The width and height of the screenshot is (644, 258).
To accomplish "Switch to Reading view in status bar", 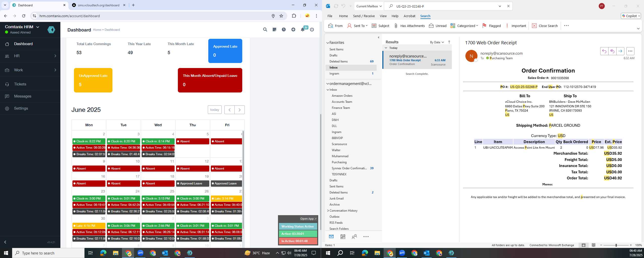I will 593,245.
